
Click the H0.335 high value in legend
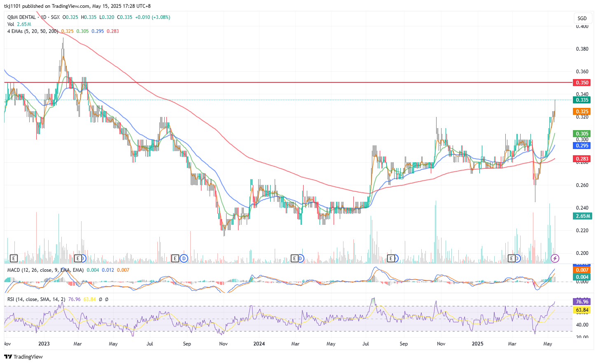coord(89,17)
